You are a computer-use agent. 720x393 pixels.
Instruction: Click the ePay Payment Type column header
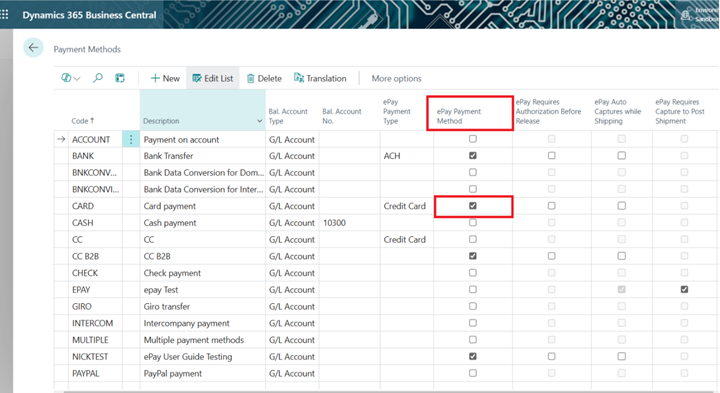[x=397, y=112]
